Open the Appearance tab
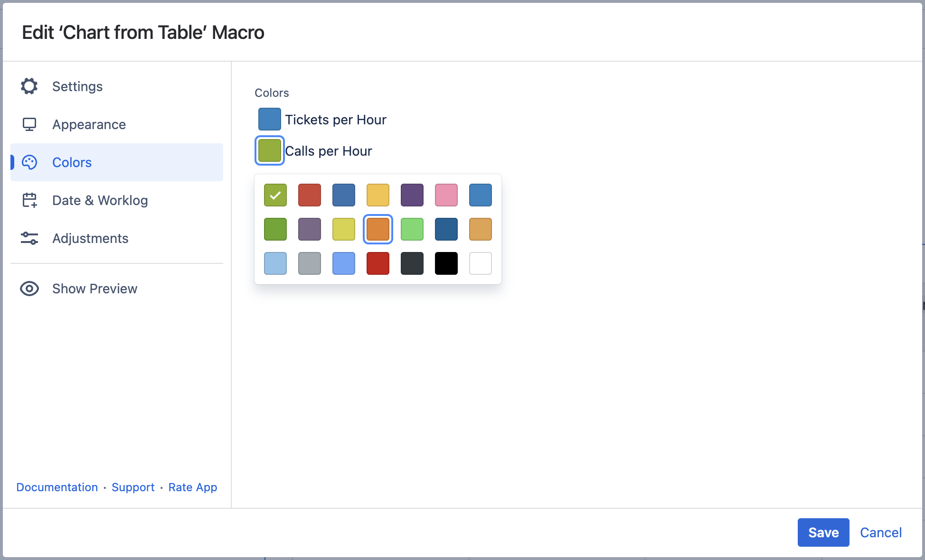Viewport: 925px width, 560px height. [x=89, y=124]
